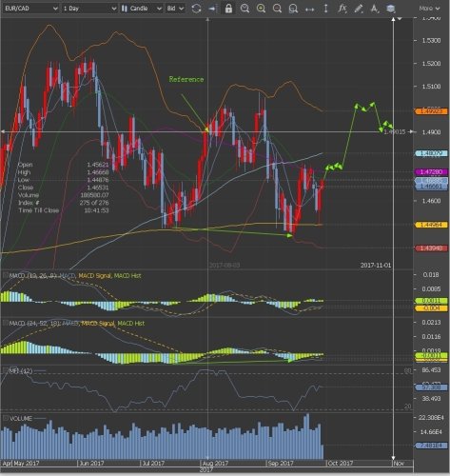Open the EUR/CAD instrument dropdown

30,9
